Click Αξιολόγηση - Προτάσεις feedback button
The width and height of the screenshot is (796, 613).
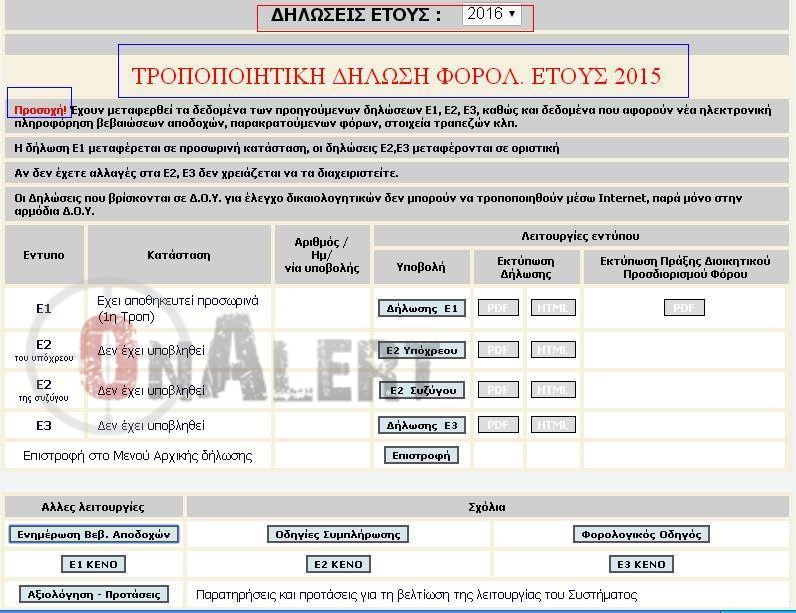click(94, 594)
